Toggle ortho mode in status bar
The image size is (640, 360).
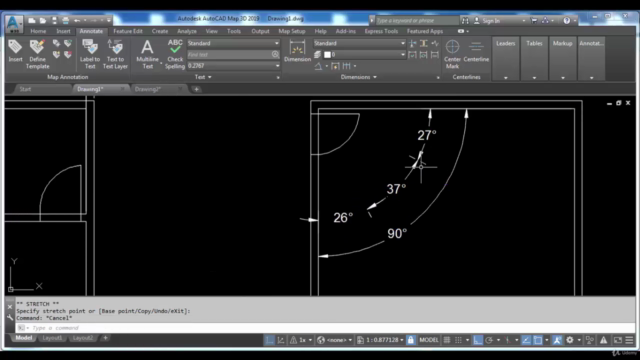coord(478,340)
